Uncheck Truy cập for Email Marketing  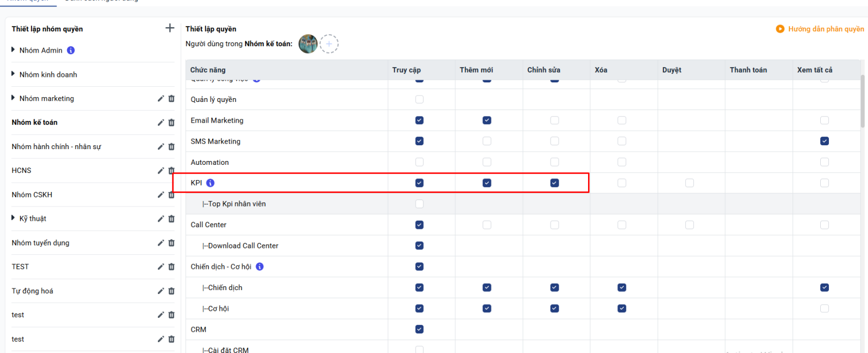[419, 120]
